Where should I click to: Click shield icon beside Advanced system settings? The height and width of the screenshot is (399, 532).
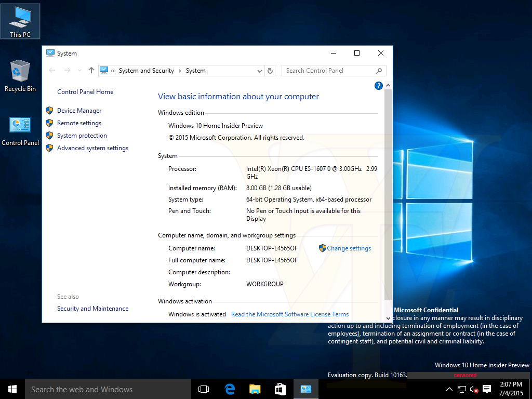click(49, 148)
